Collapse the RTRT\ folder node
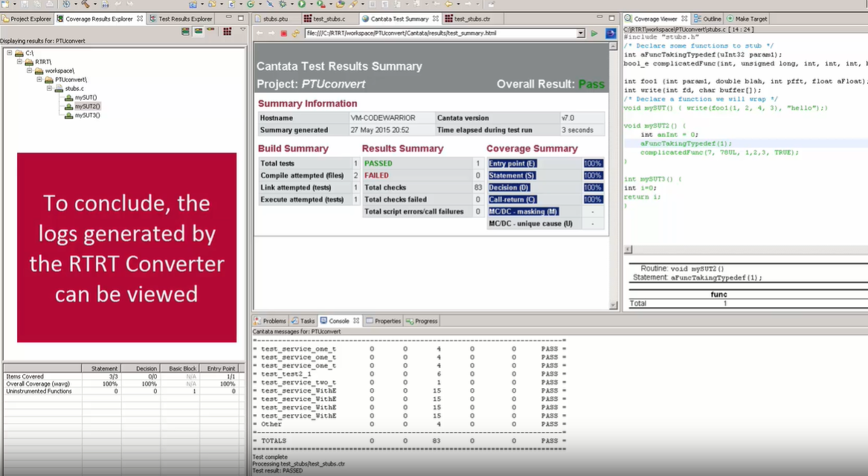The height and width of the screenshot is (476, 868). 19,62
